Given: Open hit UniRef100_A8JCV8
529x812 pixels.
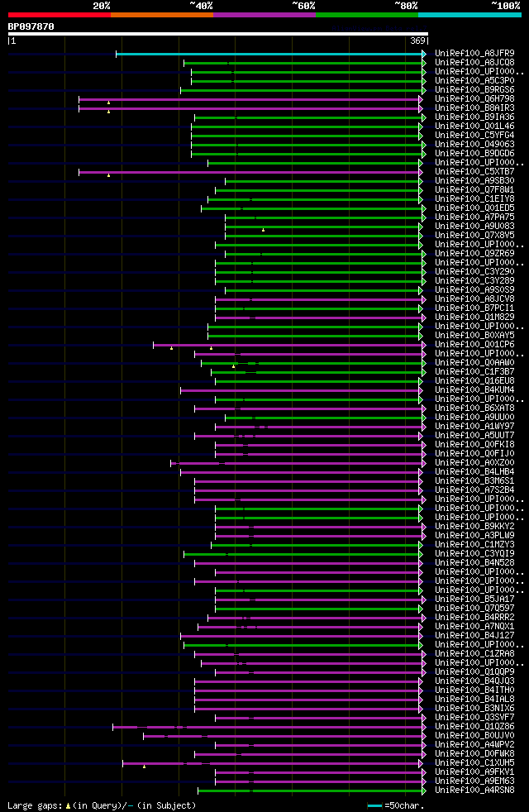Looking at the screenshot, I should [474, 299].
